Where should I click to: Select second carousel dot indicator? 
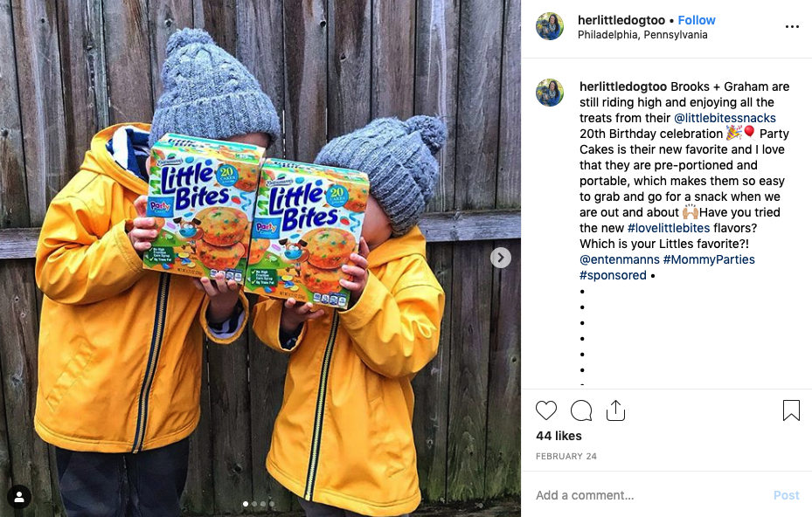click(x=253, y=504)
